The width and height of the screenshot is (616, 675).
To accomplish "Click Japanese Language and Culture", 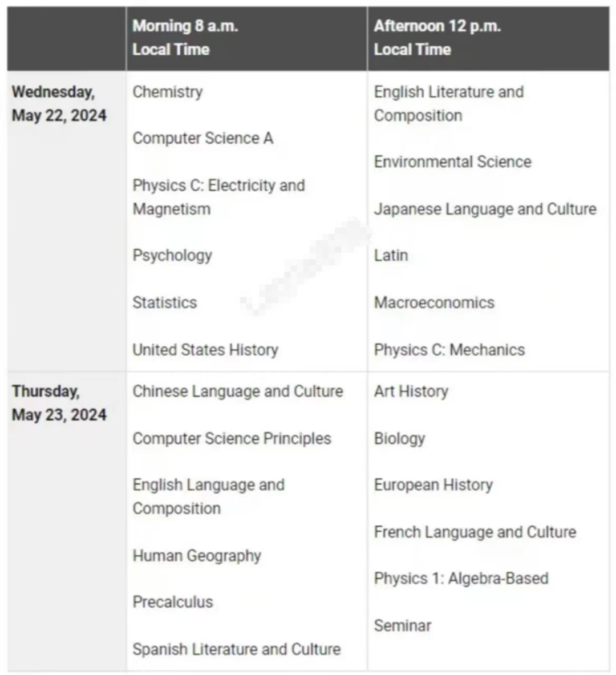I will coord(485,209).
